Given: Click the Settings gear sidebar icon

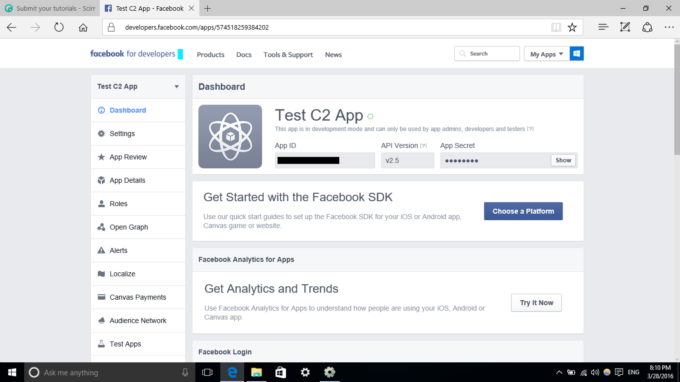Looking at the screenshot, I should pyautogui.click(x=101, y=134).
